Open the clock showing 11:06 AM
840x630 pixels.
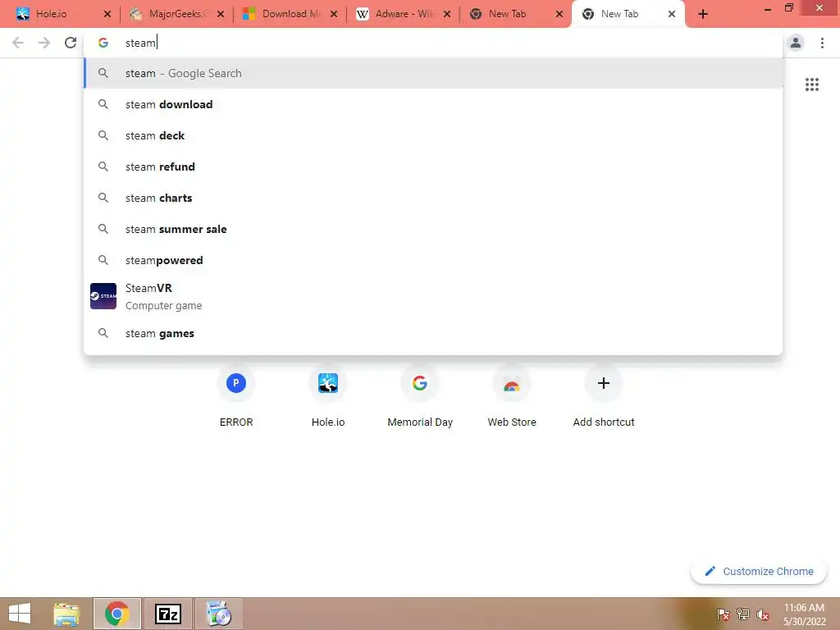point(804,614)
